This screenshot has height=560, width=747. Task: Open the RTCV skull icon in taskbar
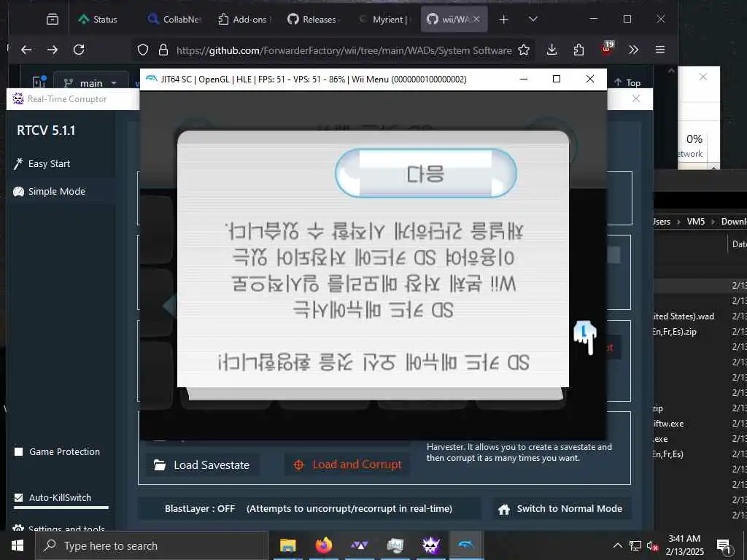click(430, 545)
